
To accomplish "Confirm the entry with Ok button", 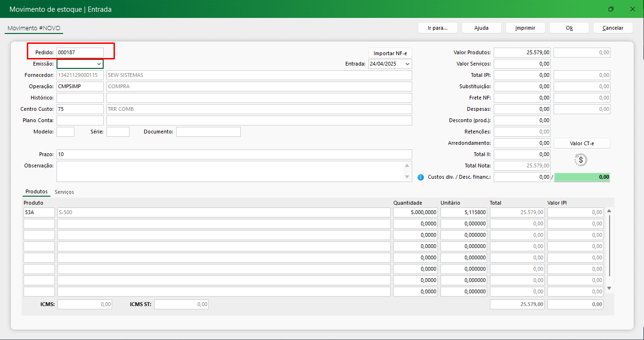I will (x=569, y=28).
